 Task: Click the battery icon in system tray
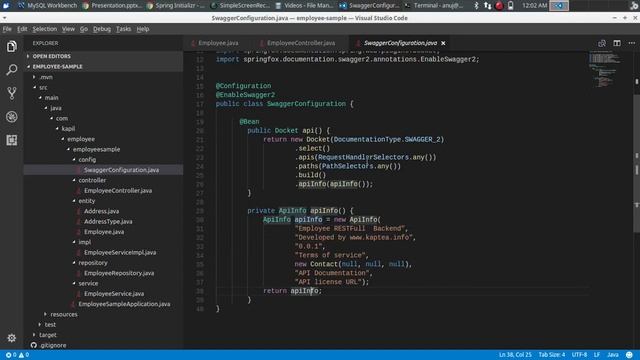point(510,6)
